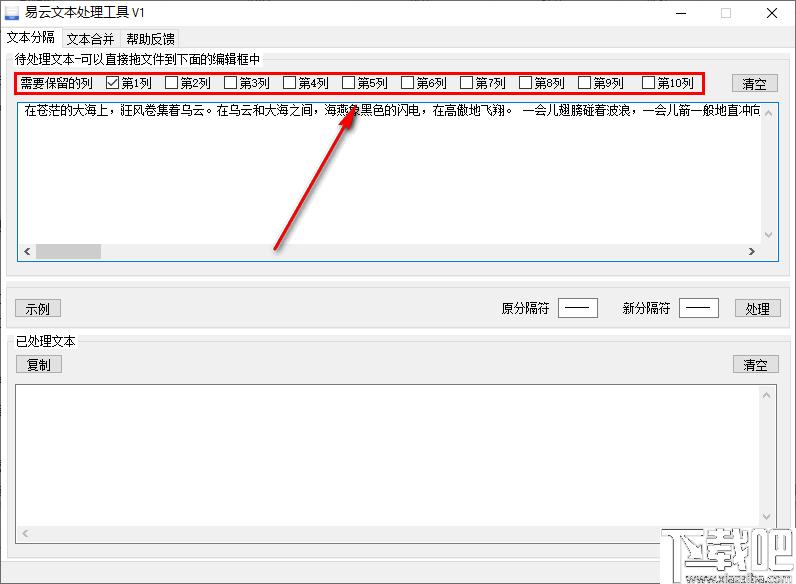Focus the 新分隔符 input field
This screenshot has width=796, height=584.
(x=699, y=308)
